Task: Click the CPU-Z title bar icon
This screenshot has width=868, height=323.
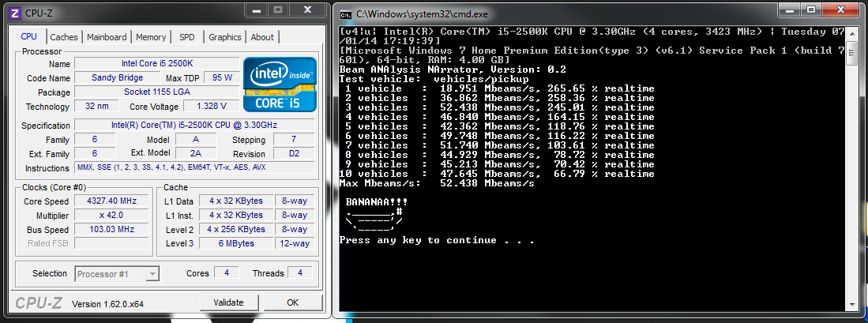Action: pyautogui.click(x=15, y=13)
